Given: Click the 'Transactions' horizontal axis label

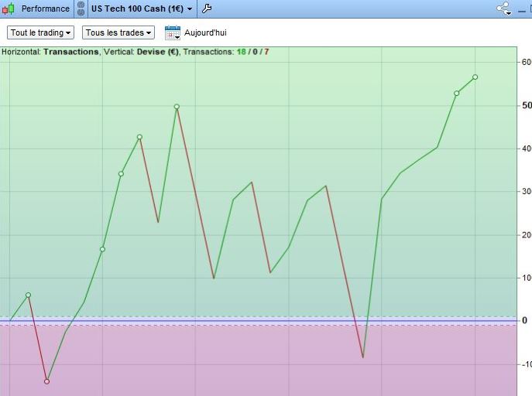Looking at the screenshot, I should 71,52.
